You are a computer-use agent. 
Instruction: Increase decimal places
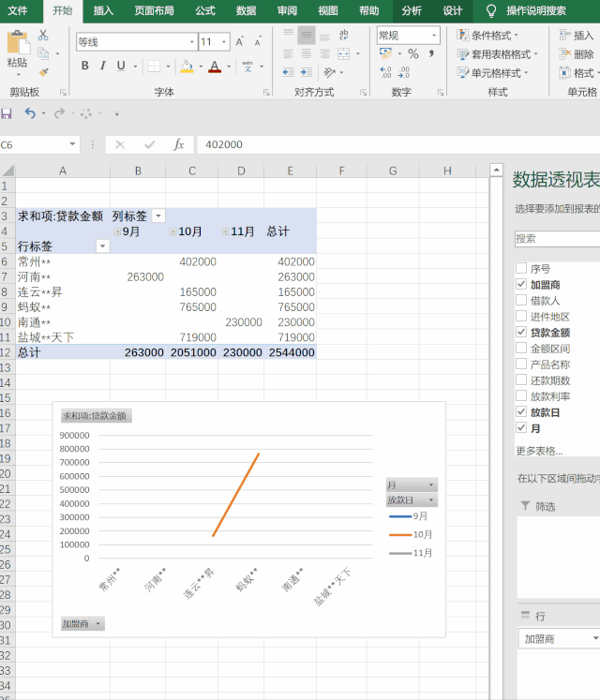pos(385,72)
